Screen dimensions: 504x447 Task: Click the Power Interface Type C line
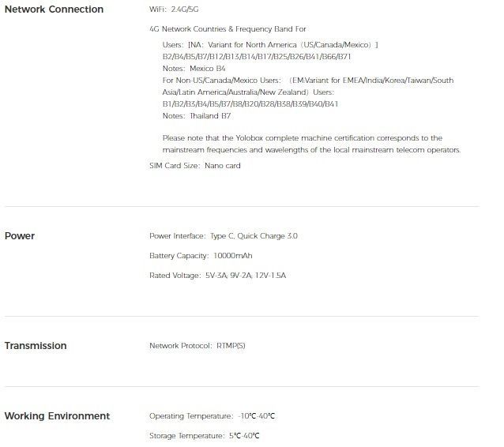[224, 236]
